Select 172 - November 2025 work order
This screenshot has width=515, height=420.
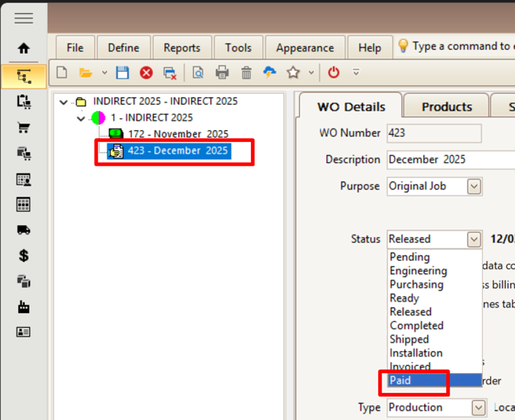(x=178, y=134)
